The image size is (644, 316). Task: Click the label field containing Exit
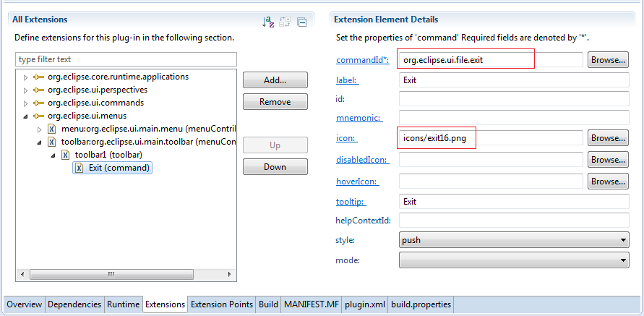click(x=514, y=80)
